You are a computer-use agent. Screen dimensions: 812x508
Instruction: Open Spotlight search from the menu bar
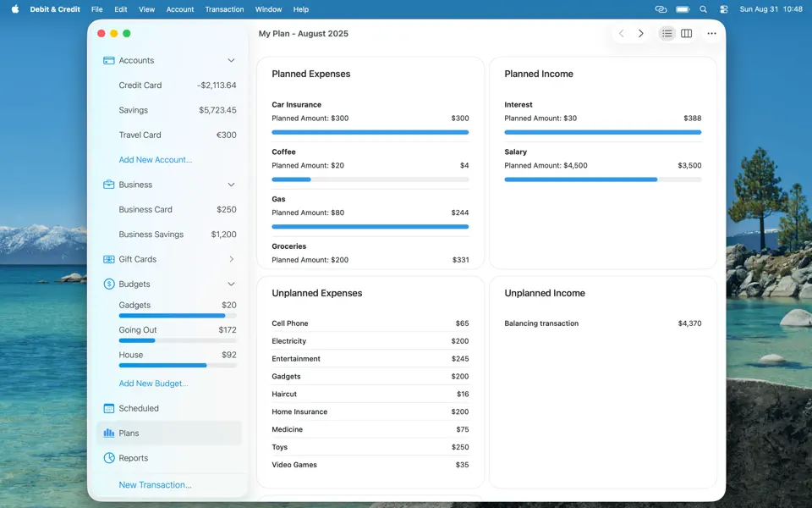click(703, 9)
